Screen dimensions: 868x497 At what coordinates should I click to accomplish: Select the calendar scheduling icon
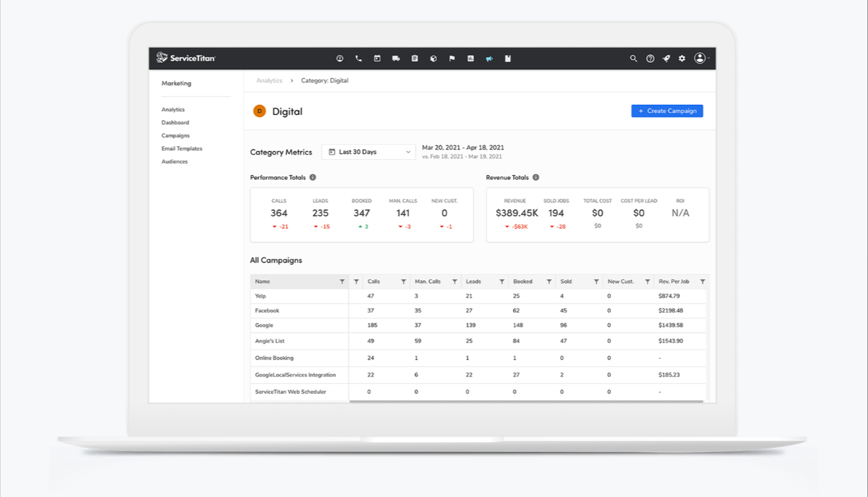(377, 58)
